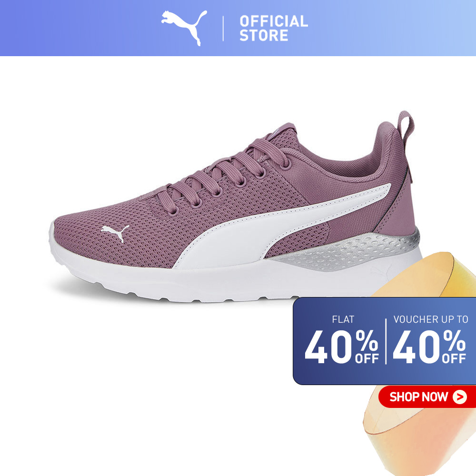Click the percent sign in the Flat 40% offer
This screenshot has width=476, height=476.
367,340
